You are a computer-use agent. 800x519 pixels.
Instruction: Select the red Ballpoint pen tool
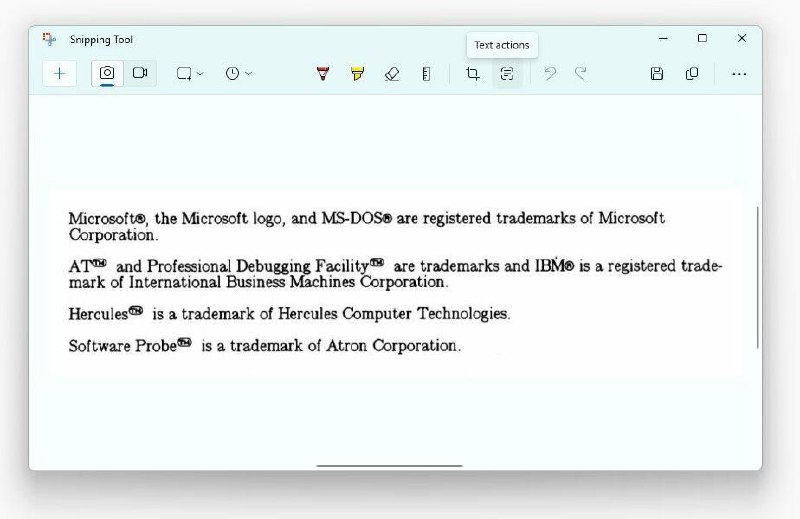(322, 74)
